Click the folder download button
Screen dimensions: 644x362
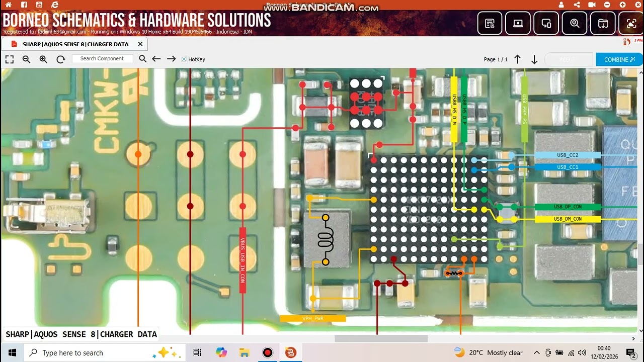tap(603, 23)
